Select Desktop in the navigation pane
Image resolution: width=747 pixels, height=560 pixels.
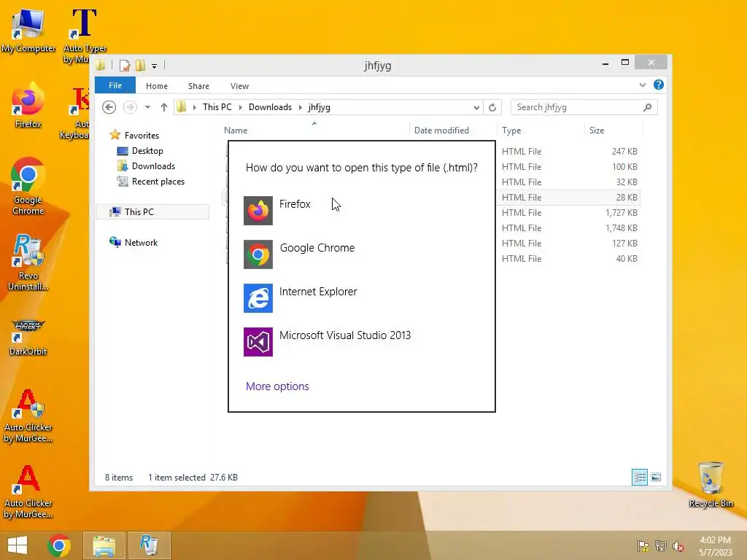tap(147, 150)
